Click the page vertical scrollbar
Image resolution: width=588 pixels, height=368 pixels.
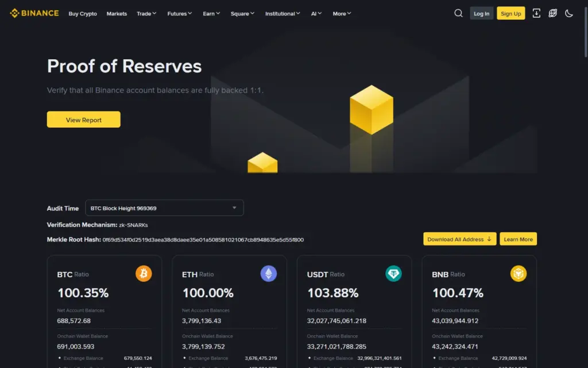pos(586,32)
